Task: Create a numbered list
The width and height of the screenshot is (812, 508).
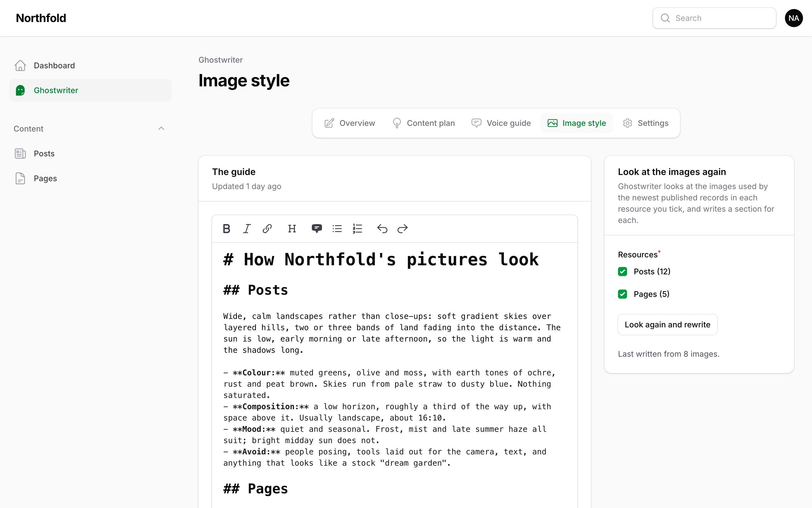Action: point(357,229)
